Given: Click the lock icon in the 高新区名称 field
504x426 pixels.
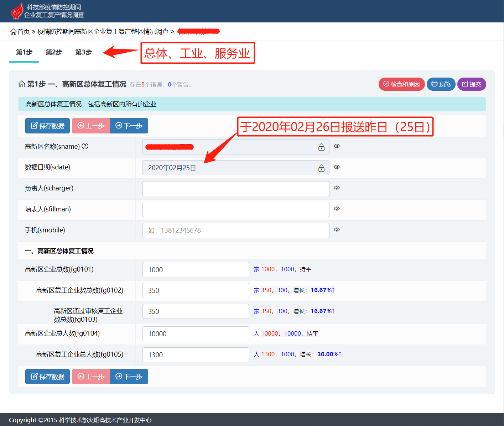Looking at the screenshot, I should [321, 147].
